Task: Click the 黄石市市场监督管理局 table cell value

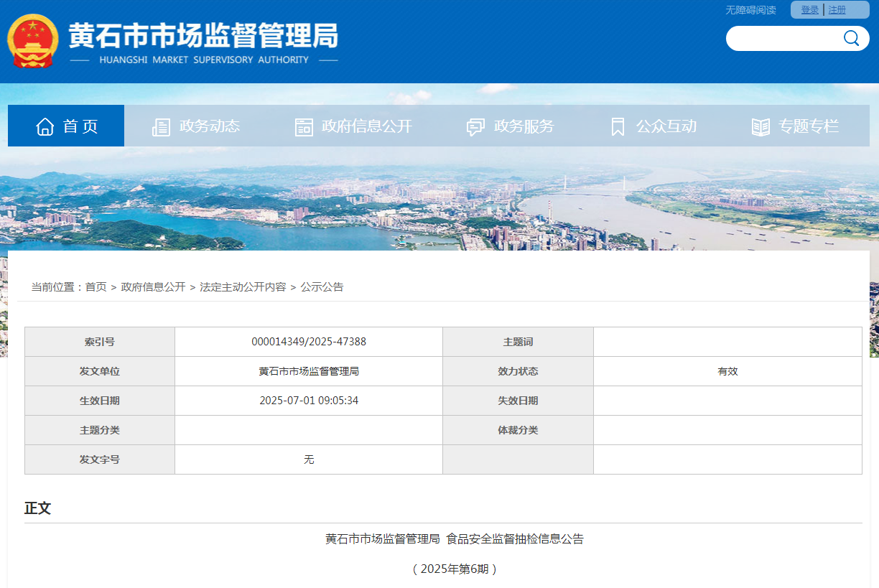Action: tap(309, 371)
